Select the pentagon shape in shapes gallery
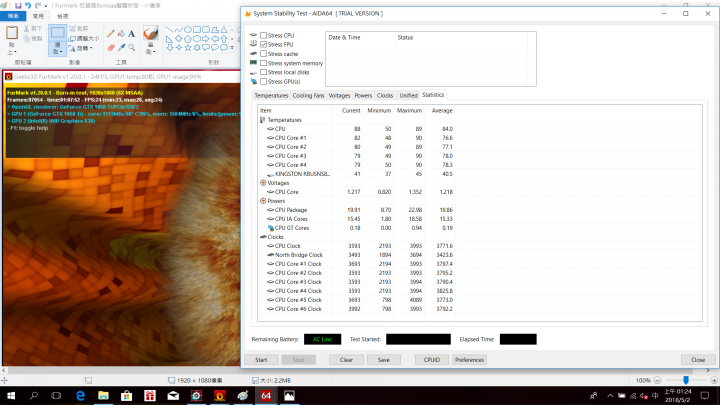Screen dimensions: 720x405 click(x=188, y=39)
